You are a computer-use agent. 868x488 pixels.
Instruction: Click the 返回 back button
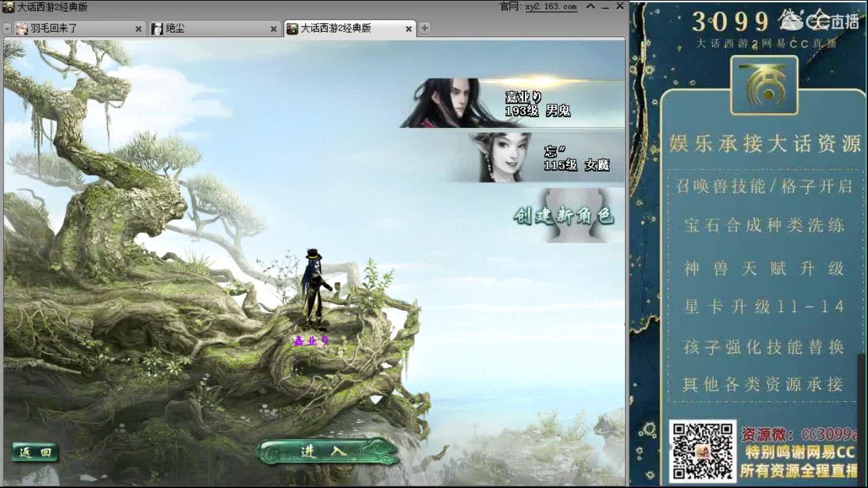pos(35,452)
